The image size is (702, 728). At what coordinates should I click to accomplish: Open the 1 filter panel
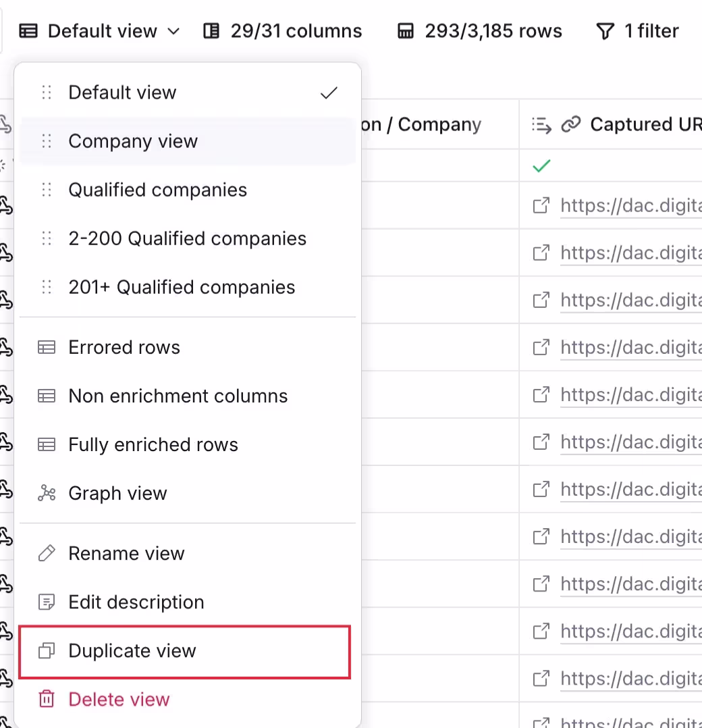click(637, 31)
